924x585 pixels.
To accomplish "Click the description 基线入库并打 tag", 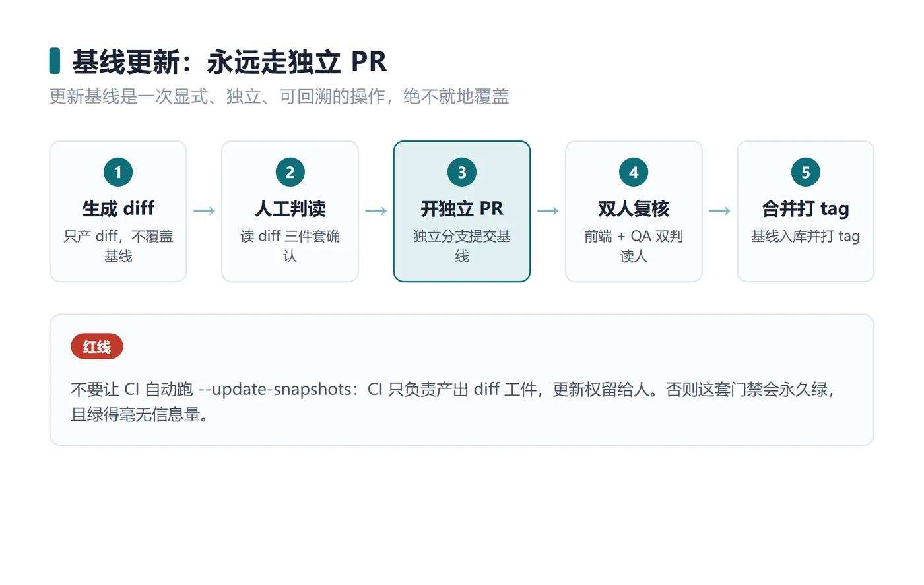I will click(805, 236).
